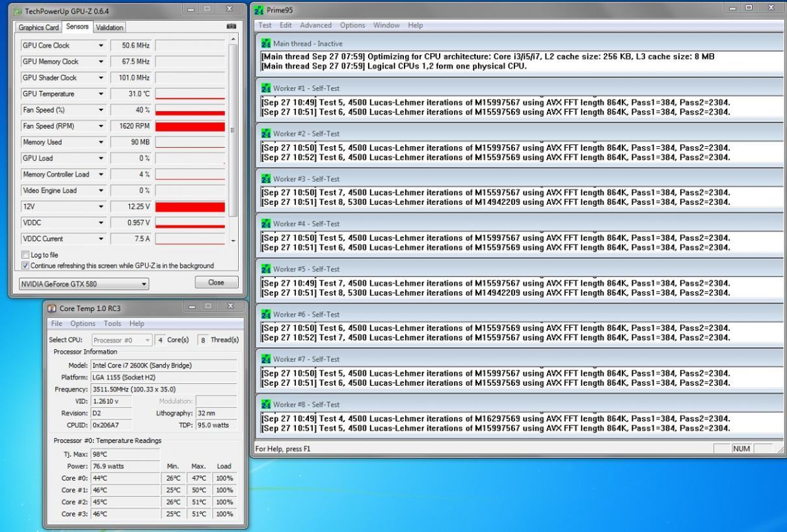This screenshot has height=532, width=787.
Task: Open the VDDC sensor dropdown
Action: (101, 222)
